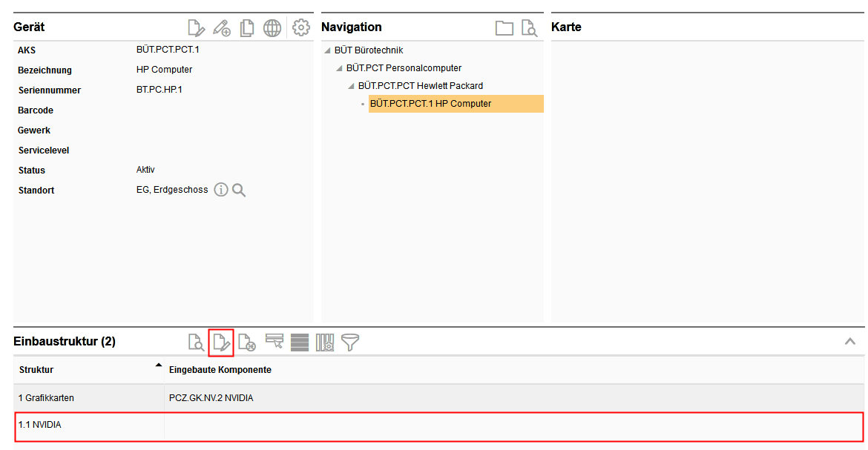The image size is (868, 450).
Task: Click the document search icon in Navigation panel
Action: click(529, 28)
